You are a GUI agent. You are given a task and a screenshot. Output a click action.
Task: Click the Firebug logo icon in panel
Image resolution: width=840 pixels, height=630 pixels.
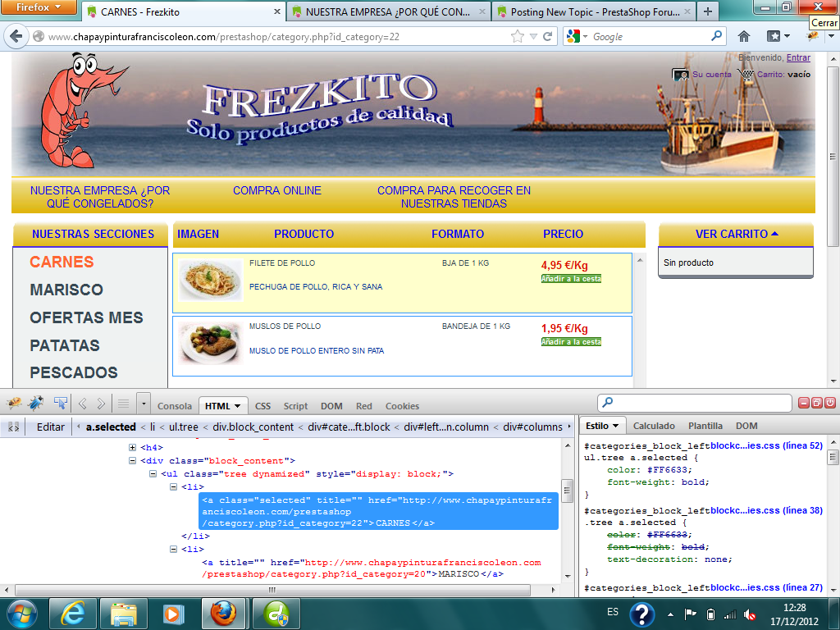(14, 403)
